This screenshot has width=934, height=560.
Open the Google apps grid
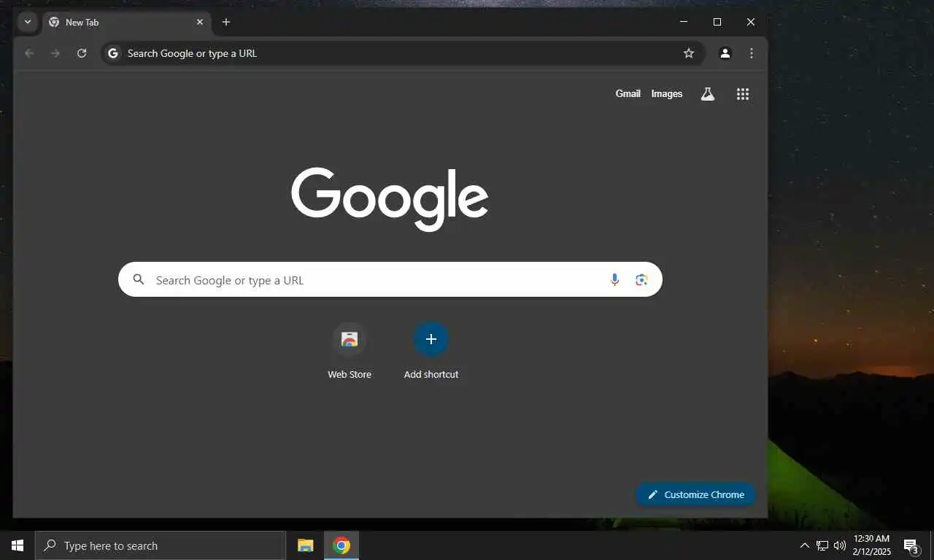coord(743,94)
